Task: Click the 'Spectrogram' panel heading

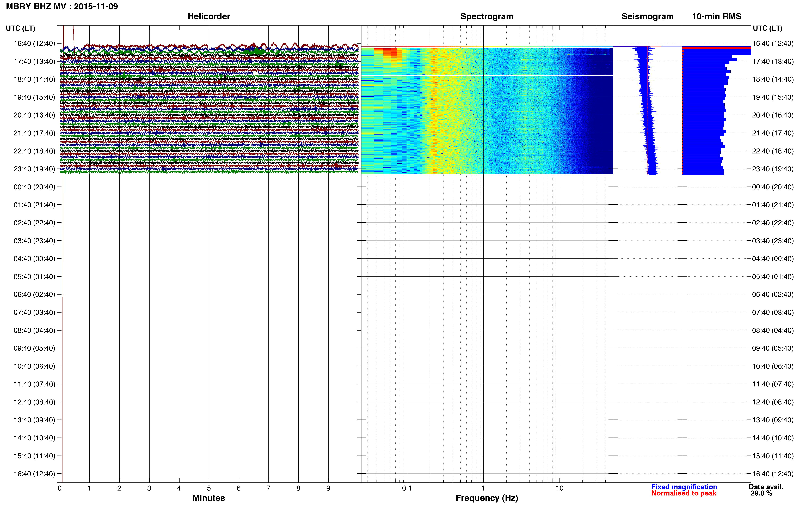Action: 487,16
